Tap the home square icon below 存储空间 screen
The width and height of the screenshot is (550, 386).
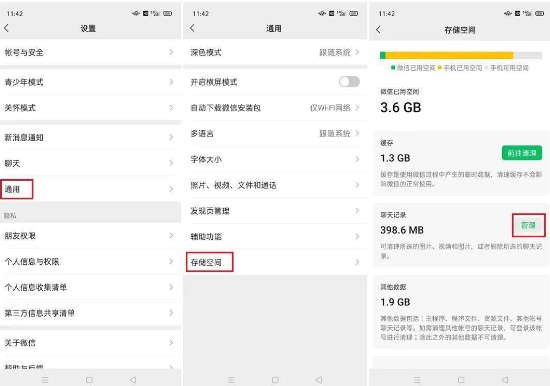[461, 380]
